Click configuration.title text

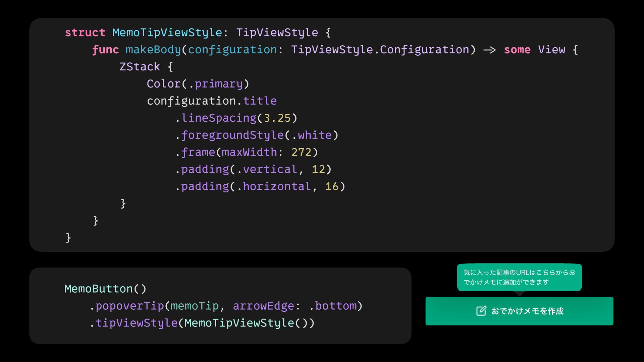click(x=212, y=101)
